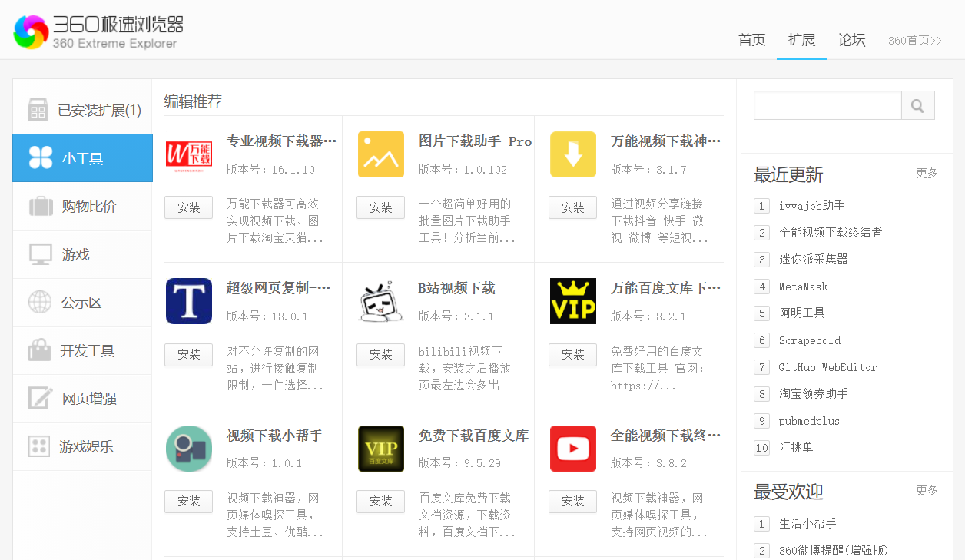The image size is (965, 560).
Task: Follow the 360首页>> link
Action: pos(915,41)
